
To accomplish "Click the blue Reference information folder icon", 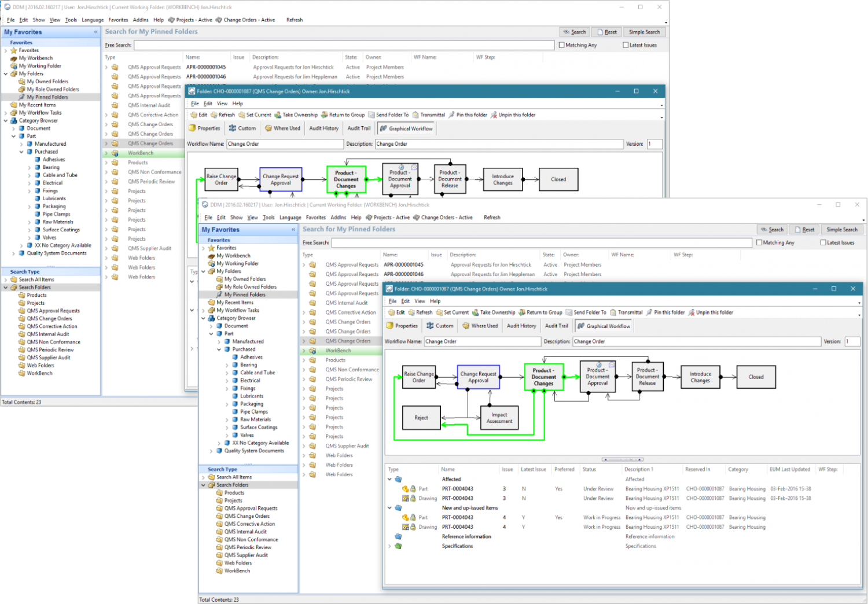I will (x=398, y=537).
